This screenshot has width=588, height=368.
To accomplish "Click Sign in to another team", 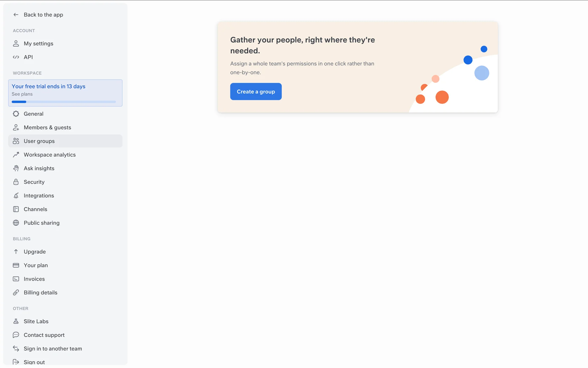I will click(53, 349).
